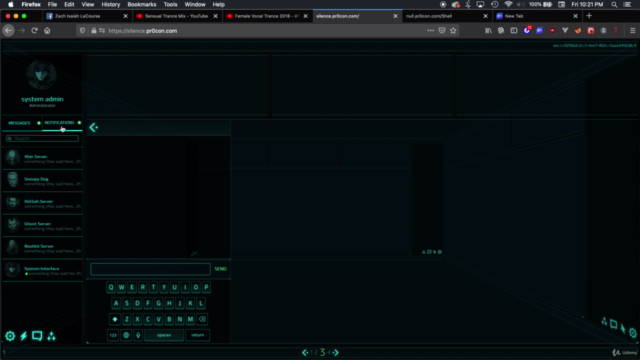Click the globe key on virtual keyboard
Image resolution: width=640 pixels, height=360 pixels.
pyautogui.click(x=126, y=335)
